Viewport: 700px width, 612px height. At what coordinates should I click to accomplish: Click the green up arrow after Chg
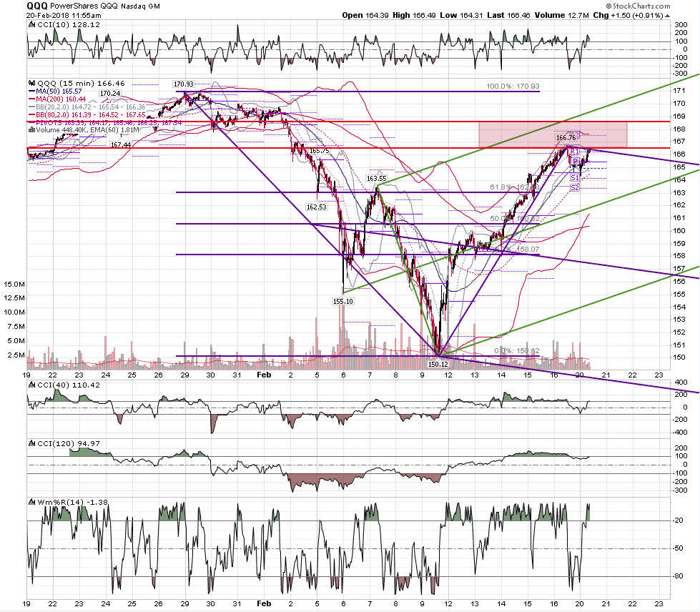[x=667, y=16]
